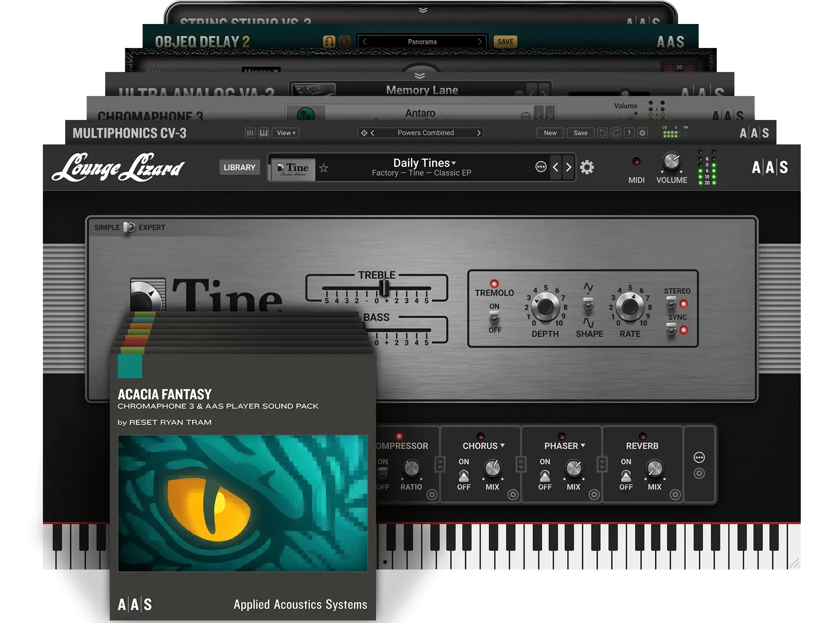Open the Phaser effect settings gear
840x623 pixels.
pos(594,495)
